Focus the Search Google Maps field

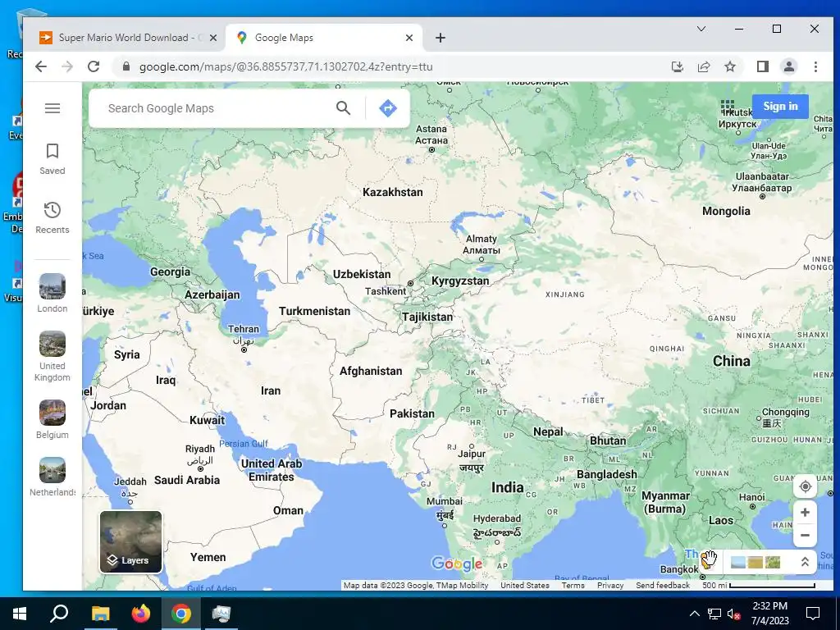tap(214, 108)
